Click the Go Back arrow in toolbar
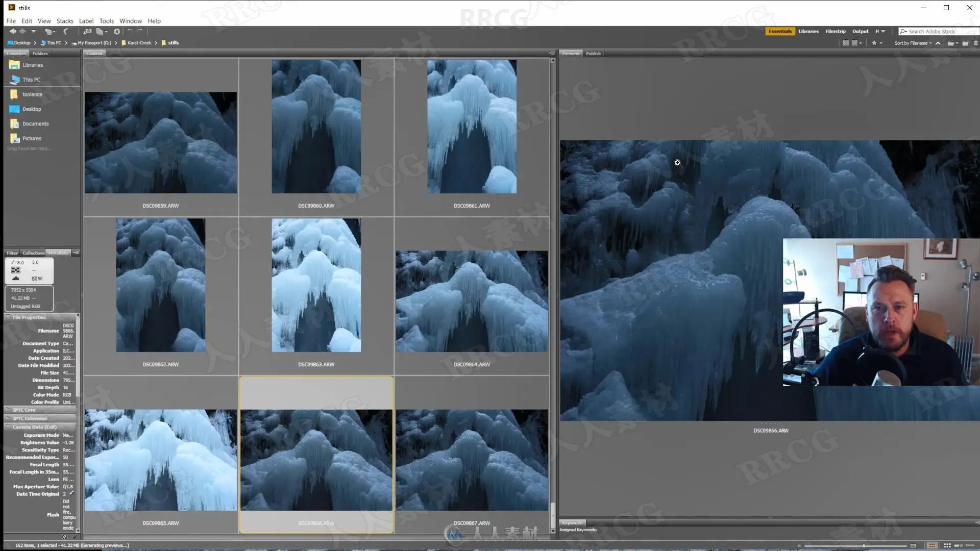The image size is (980, 551). (x=12, y=32)
